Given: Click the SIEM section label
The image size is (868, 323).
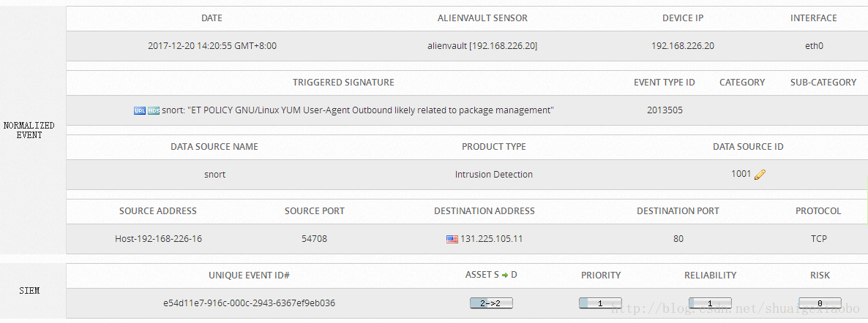Looking at the screenshot, I should [x=29, y=291].
